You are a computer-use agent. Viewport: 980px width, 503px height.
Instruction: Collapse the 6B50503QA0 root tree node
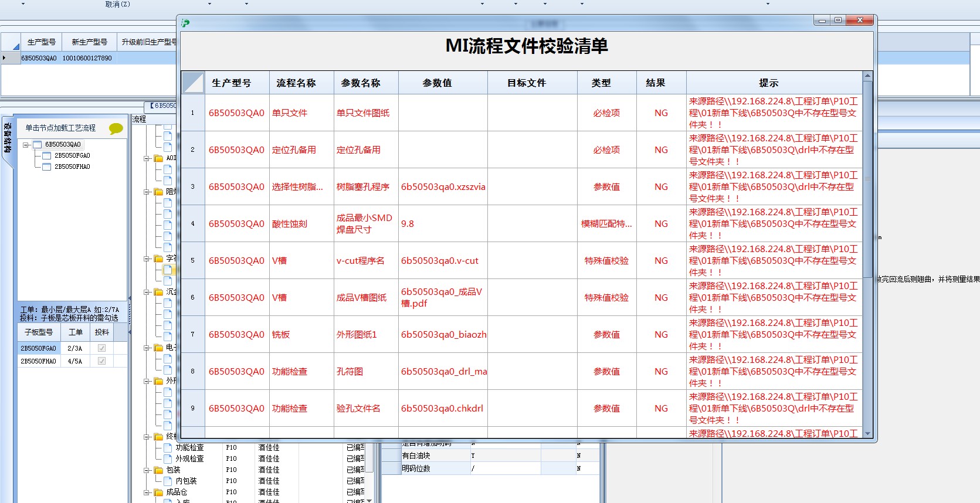coord(25,145)
